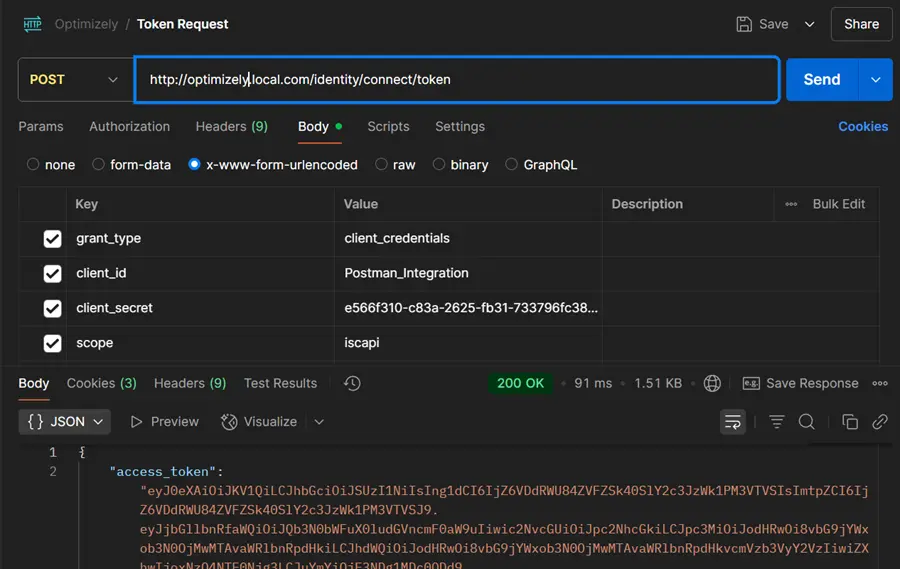This screenshot has width=900, height=569.
Task: Click Save Response
Action: coord(812,384)
